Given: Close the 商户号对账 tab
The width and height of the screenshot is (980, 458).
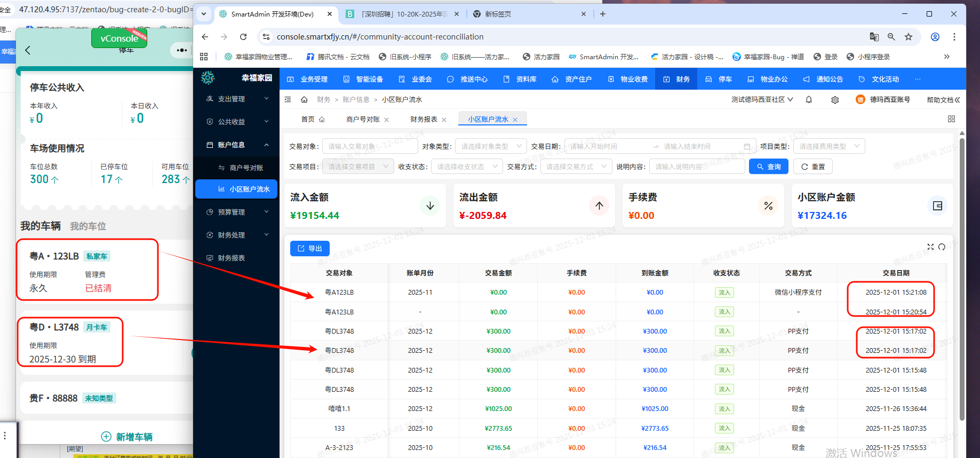Looking at the screenshot, I should tap(386, 120).
